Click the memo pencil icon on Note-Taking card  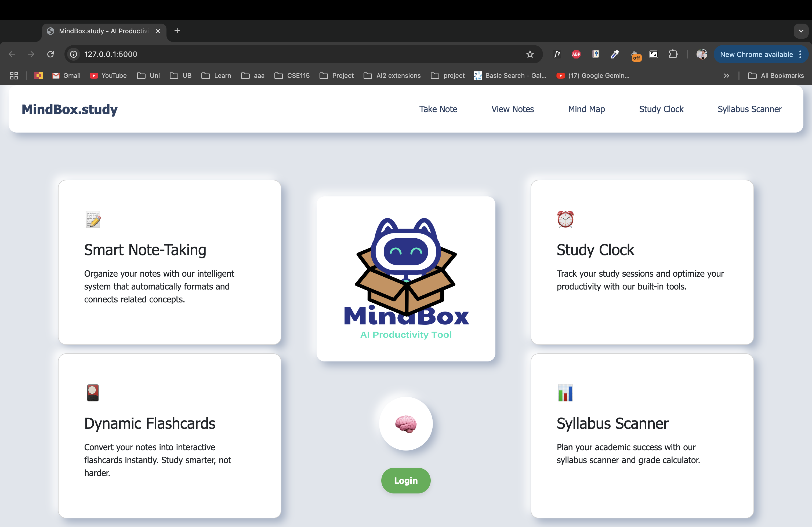tap(93, 219)
